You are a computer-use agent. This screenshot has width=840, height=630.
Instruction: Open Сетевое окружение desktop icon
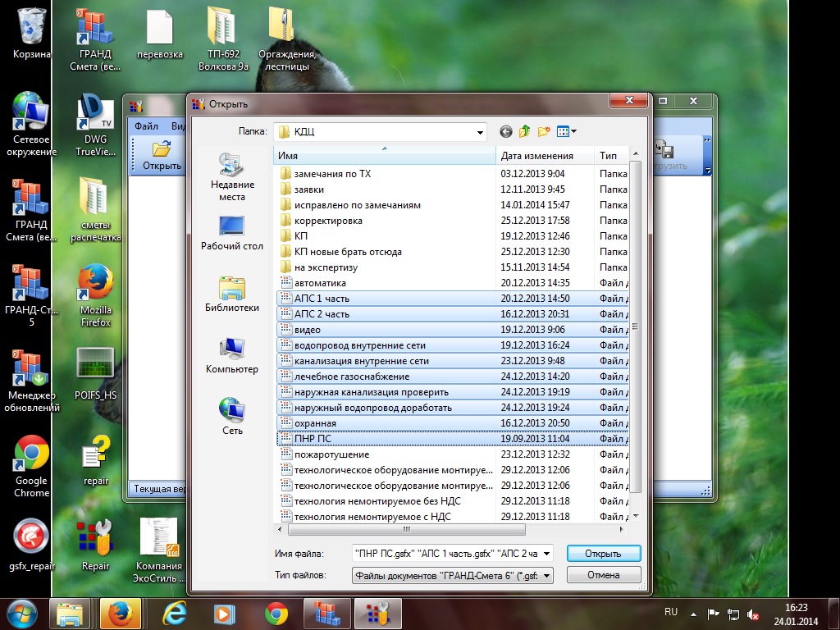(32, 125)
